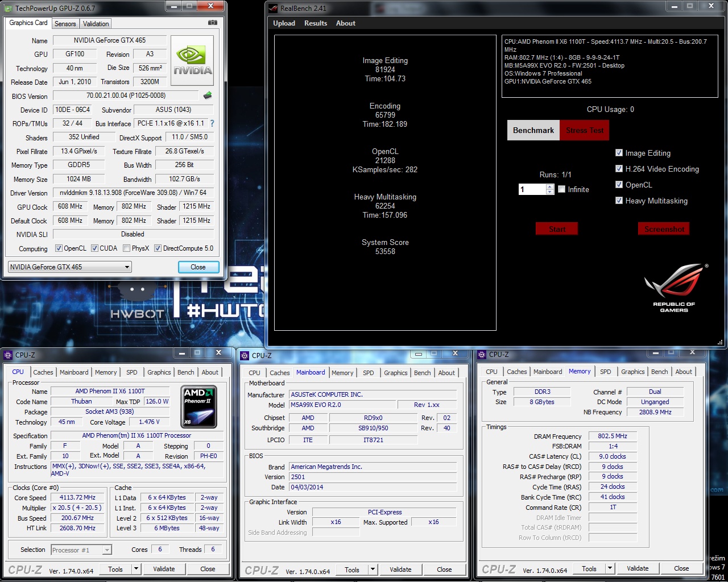Select the Benchmark mode button
Screen dimensions: 728x582
coord(533,130)
